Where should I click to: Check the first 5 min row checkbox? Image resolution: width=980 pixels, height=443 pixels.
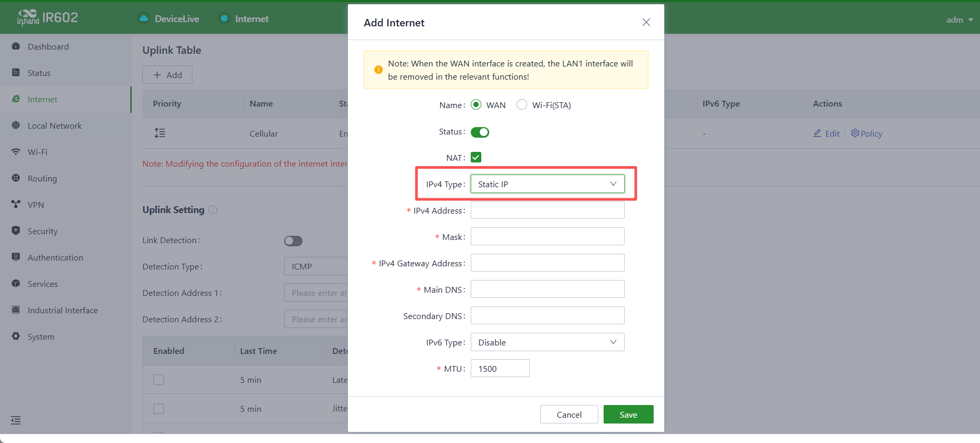159,380
